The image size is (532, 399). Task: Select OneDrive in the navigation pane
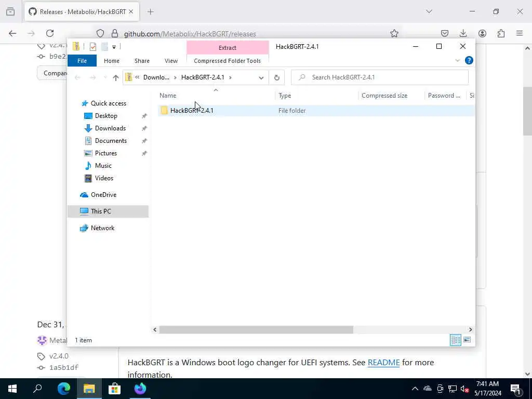click(103, 195)
